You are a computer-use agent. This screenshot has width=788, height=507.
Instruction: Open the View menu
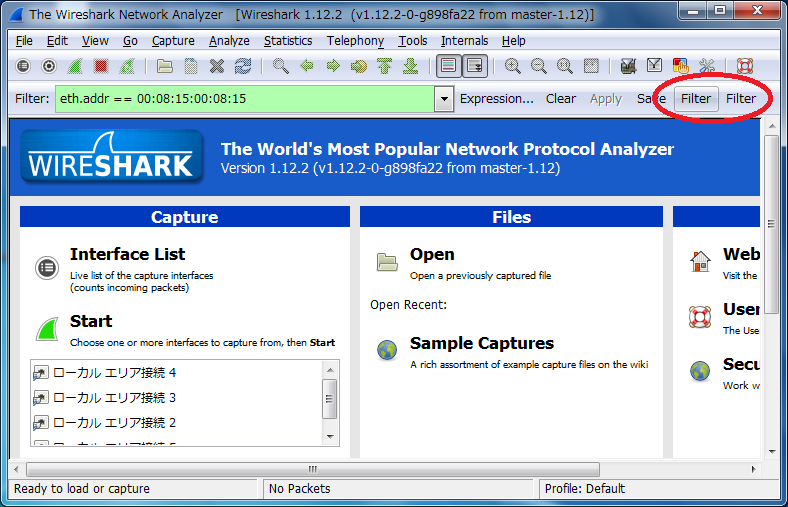click(x=95, y=41)
